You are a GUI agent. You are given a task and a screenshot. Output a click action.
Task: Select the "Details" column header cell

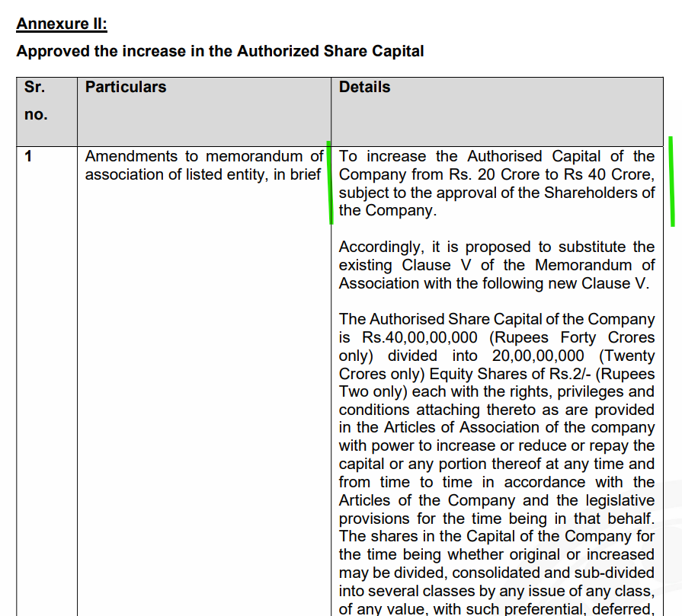(x=364, y=87)
